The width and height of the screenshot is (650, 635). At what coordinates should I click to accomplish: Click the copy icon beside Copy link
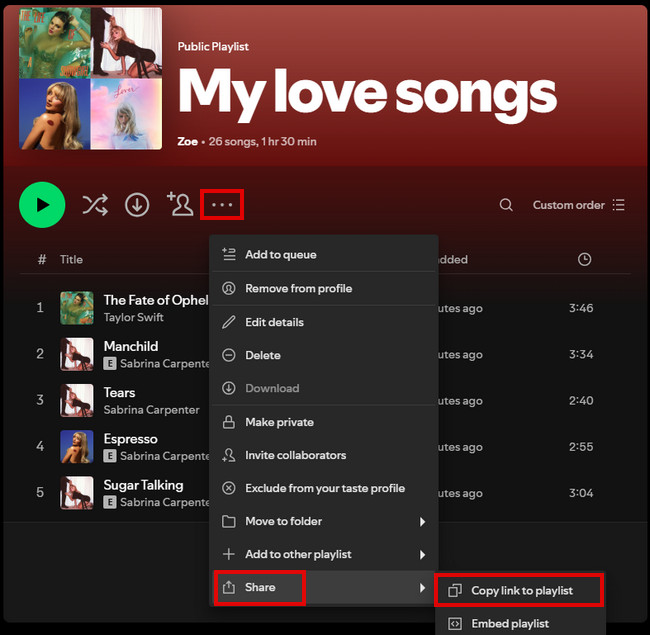pyautogui.click(x=455, y=590)
